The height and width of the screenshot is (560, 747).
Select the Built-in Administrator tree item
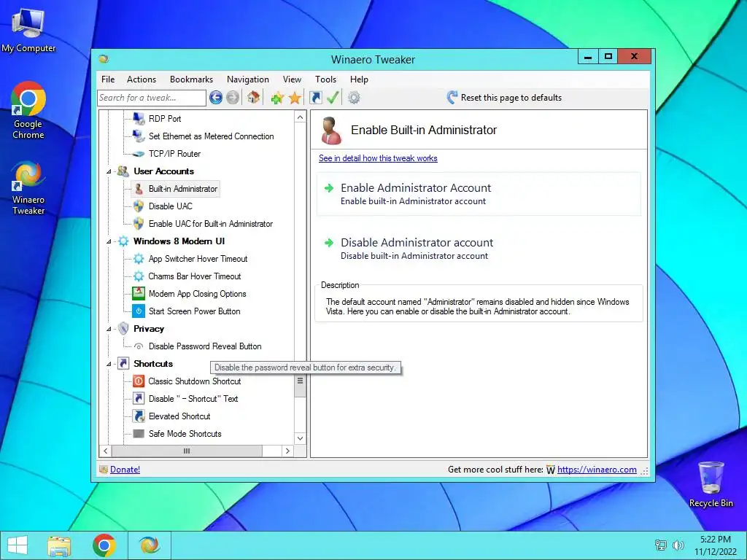click(x=182, y=189)
